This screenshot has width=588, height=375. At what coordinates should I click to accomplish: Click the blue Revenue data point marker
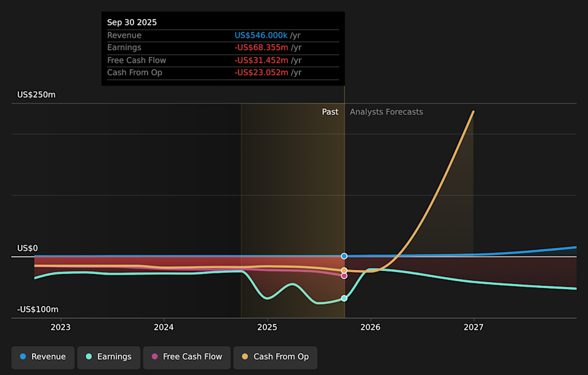344,256
